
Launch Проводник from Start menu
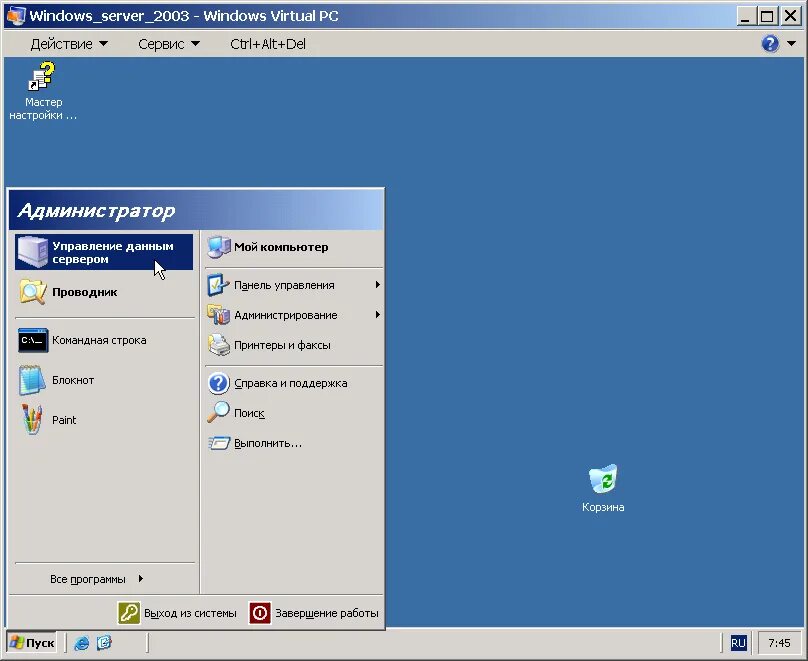pyautogui.click(x=104, y=292)
